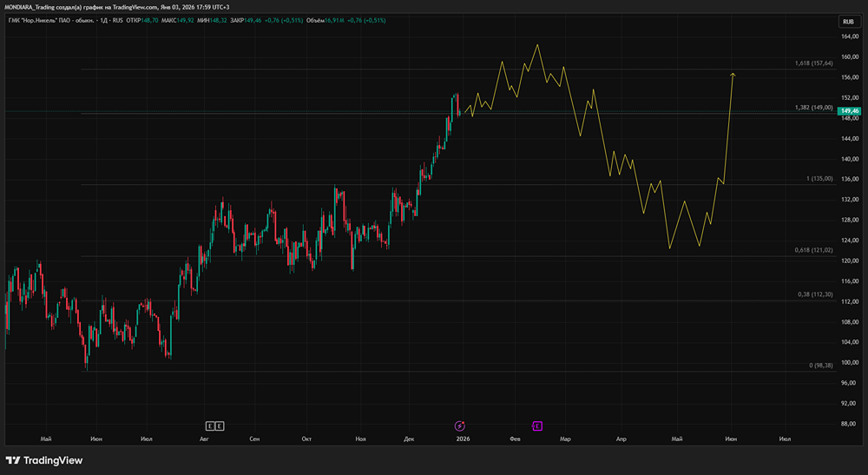This screenshot has width=868, height=475.
Task: Click the 2026 label on the time axis
Action: (x=463, y=439)
